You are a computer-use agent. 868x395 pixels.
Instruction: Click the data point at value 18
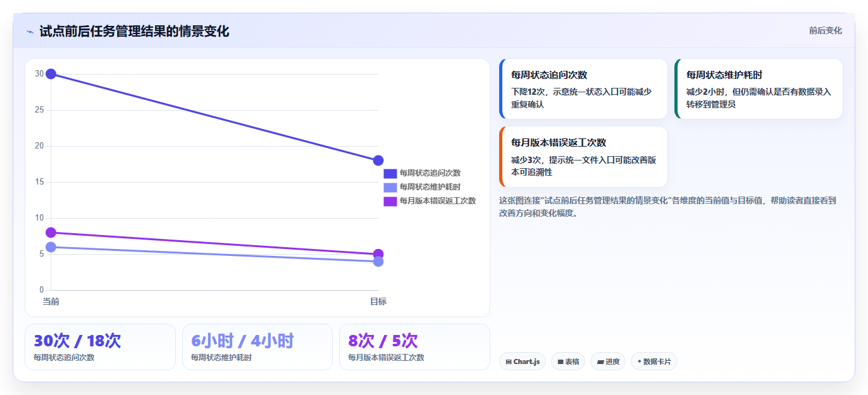(x=378, y=161)
